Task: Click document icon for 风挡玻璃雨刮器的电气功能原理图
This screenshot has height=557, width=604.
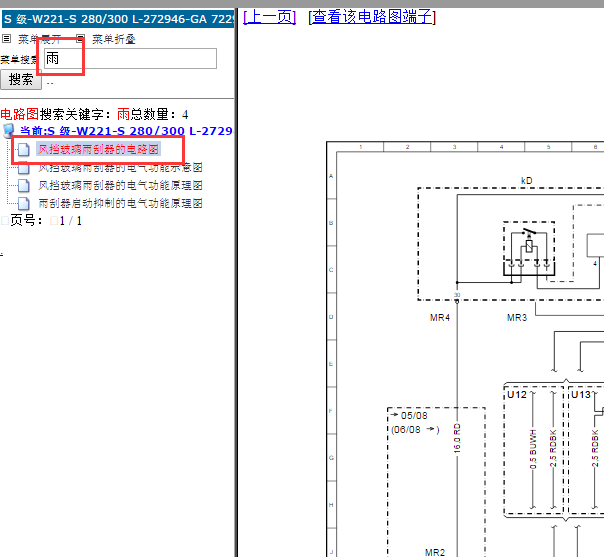Action: tap(23, 185)
